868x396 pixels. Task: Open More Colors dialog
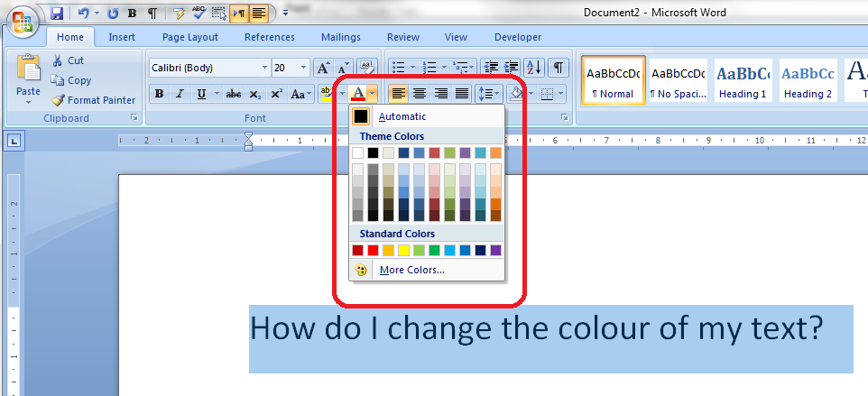428,270
